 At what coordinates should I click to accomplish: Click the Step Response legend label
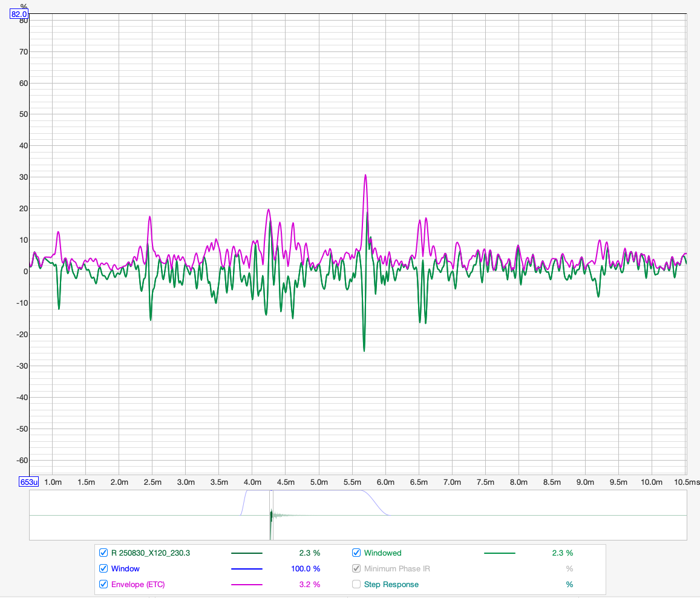coord(391,584)
